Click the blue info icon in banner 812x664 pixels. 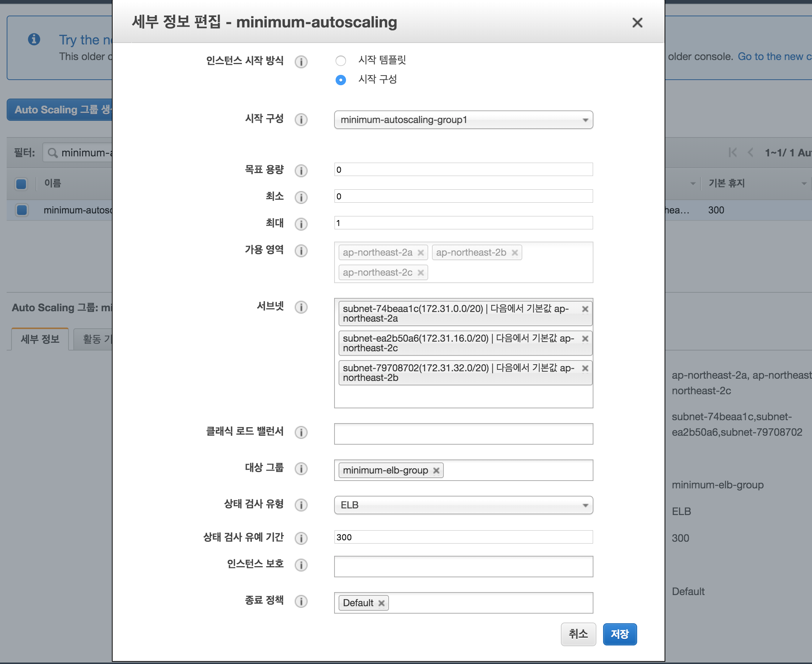pos(34,39)
